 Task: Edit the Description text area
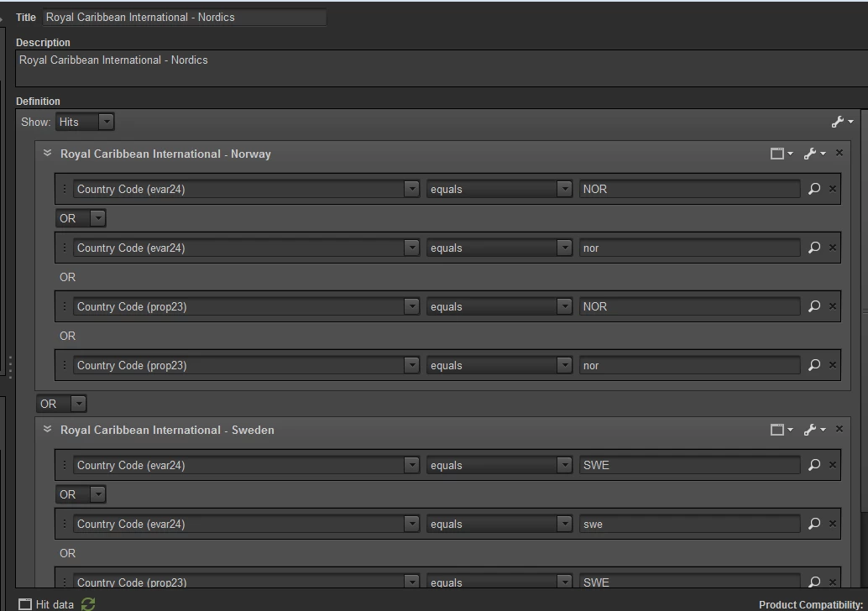click(442, 68)
